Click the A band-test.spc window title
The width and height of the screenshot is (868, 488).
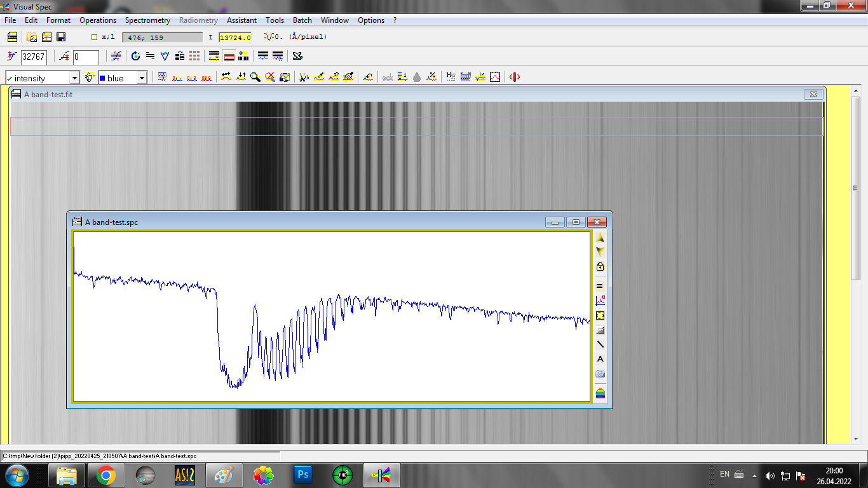pyautogui.click(x=111, y=222)
